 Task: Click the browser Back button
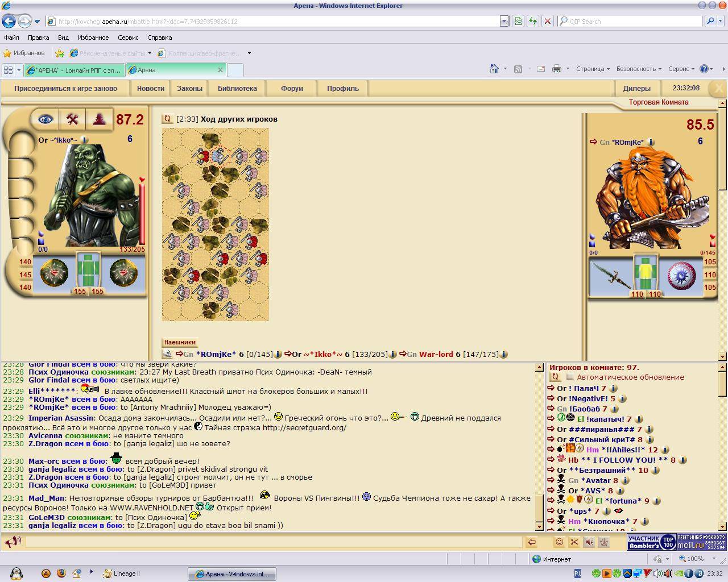9,21
